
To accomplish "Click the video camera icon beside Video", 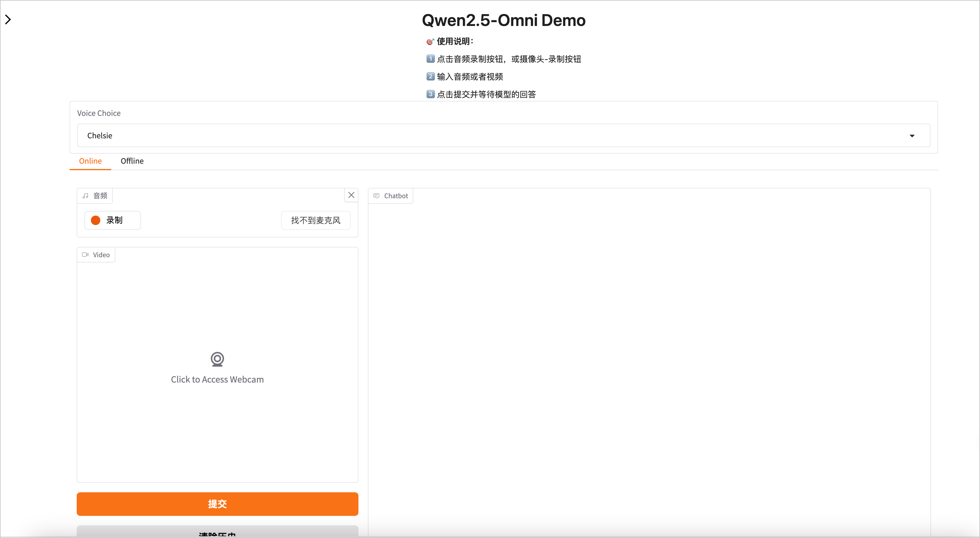I will point(86,255).
